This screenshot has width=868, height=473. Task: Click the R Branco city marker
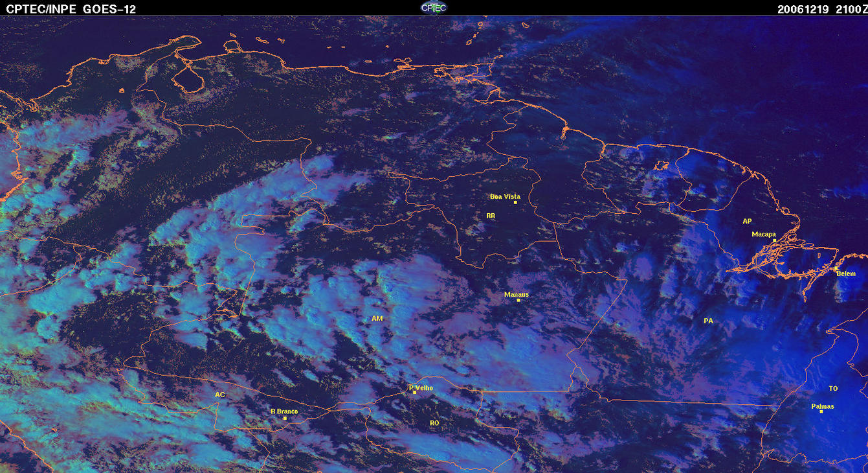[285, 418]
